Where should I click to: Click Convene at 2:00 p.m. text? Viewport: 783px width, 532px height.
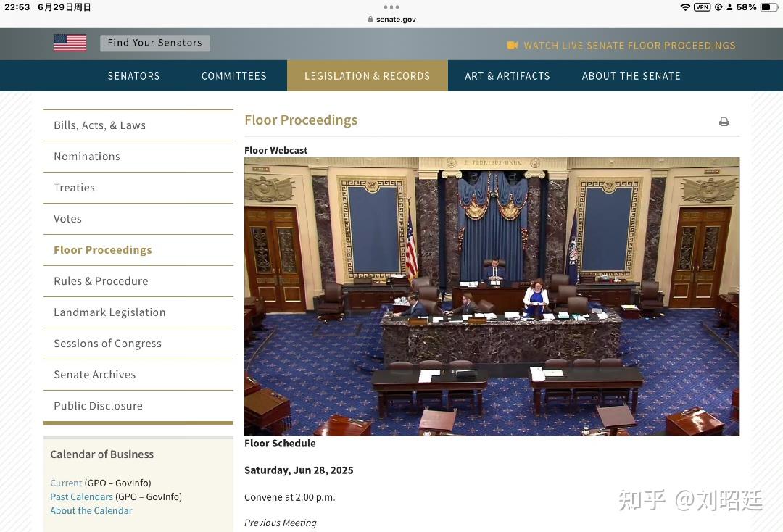coord(289,497)
